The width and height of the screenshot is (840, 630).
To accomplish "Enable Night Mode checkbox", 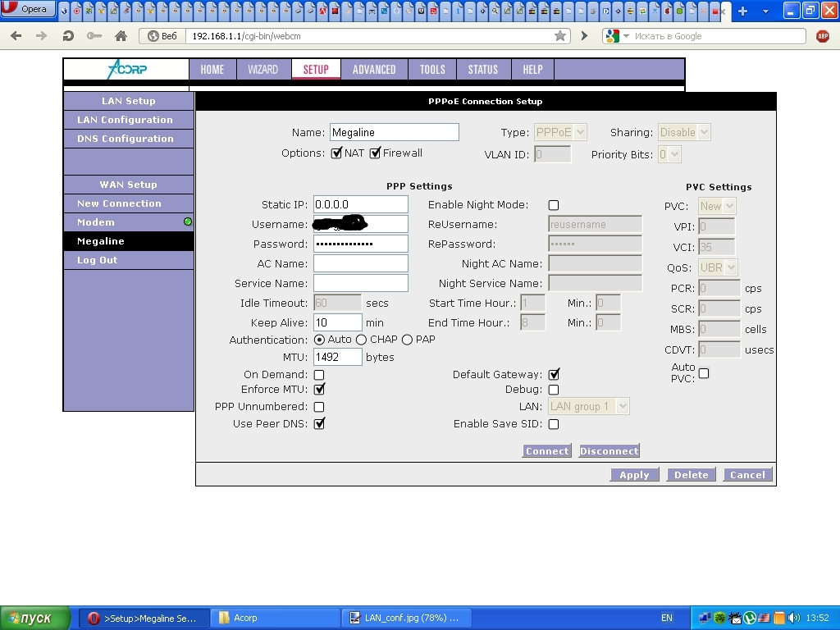I will (554, 205).
